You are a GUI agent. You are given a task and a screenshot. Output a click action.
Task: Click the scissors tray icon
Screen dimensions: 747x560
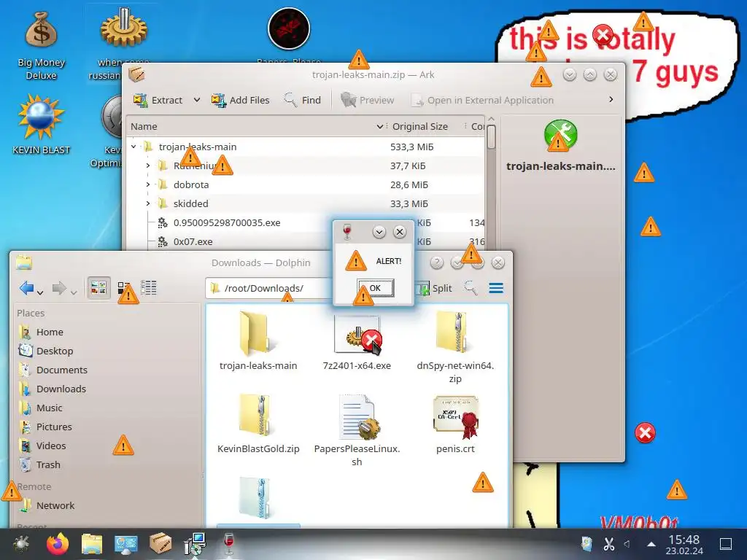point(608,544)
